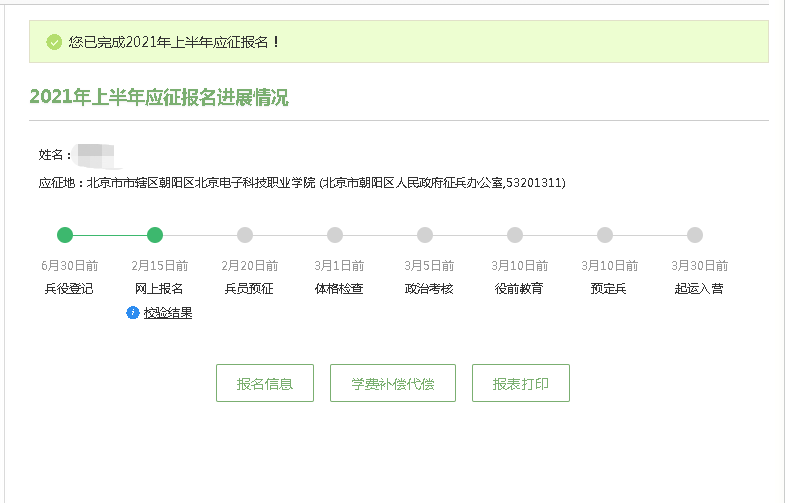Select the final gray dot above 起运入营
785x503 pixels.
pos(695,235)
